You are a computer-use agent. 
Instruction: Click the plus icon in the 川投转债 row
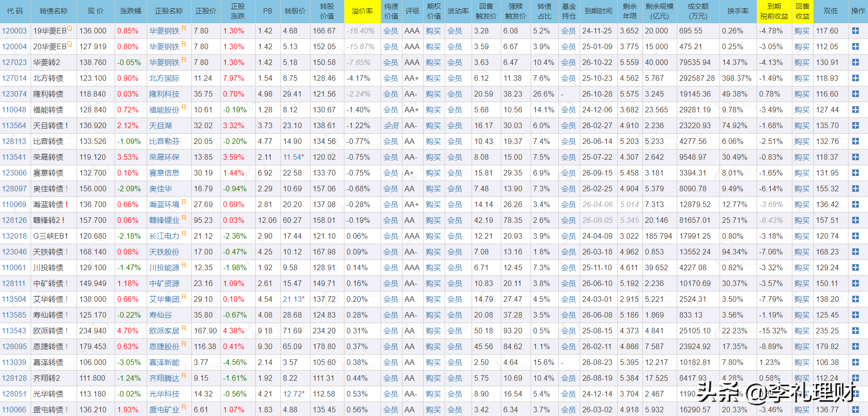(855, 268)
